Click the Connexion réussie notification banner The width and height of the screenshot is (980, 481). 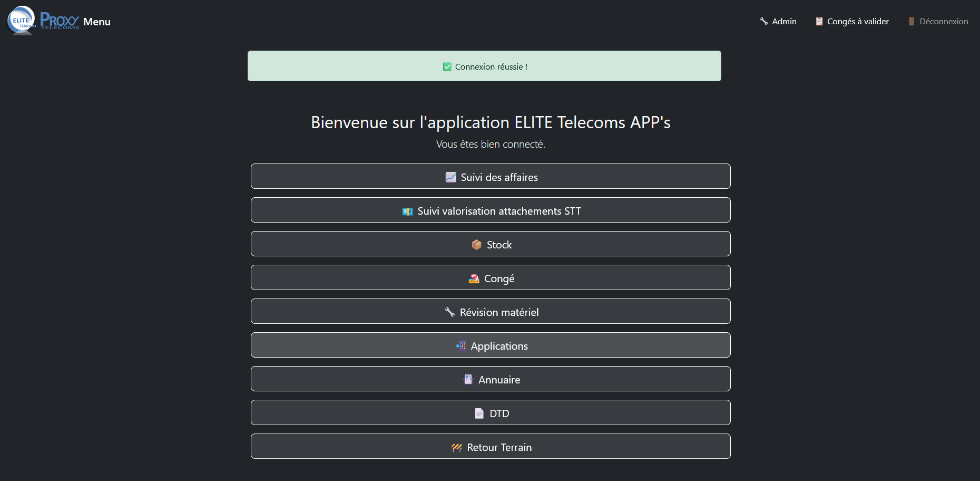484,66
